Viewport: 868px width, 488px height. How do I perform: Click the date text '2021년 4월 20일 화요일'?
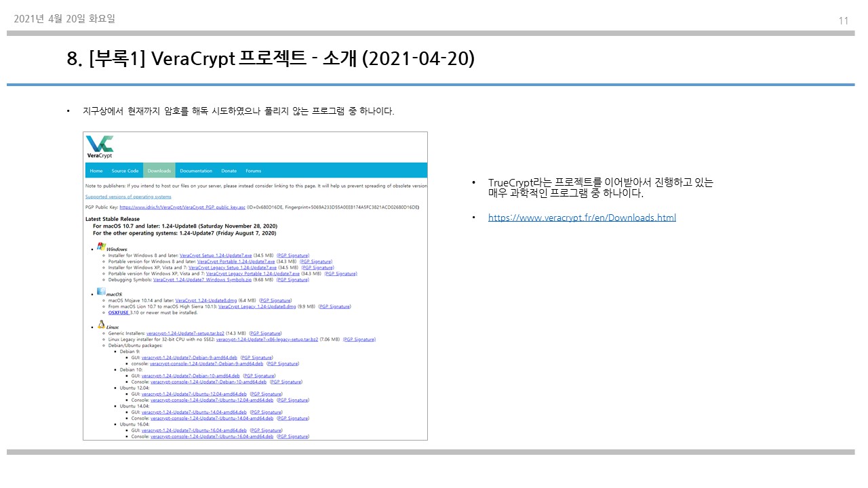pyautogui.click(x=64, y=19)
